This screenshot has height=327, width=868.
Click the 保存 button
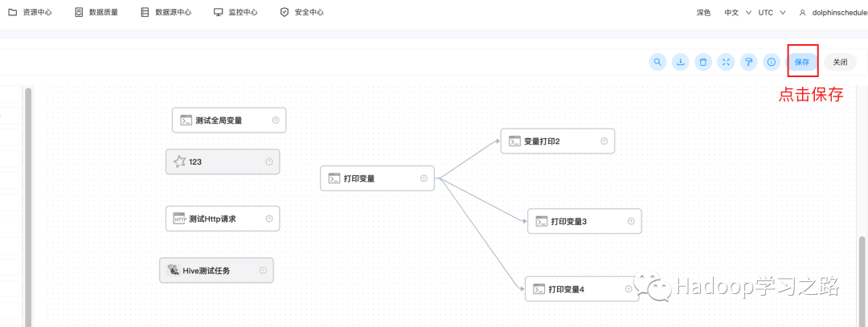point(802,62)
